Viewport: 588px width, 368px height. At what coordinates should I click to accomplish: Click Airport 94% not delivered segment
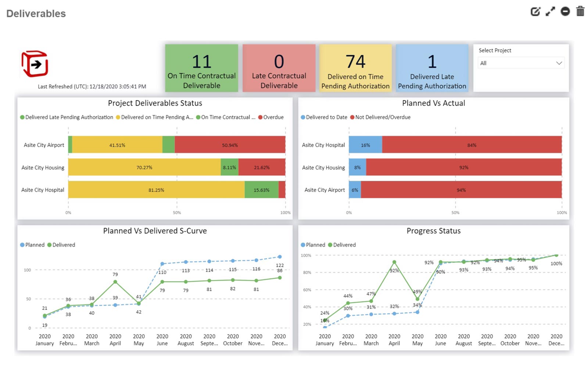(x=462, y=190)
